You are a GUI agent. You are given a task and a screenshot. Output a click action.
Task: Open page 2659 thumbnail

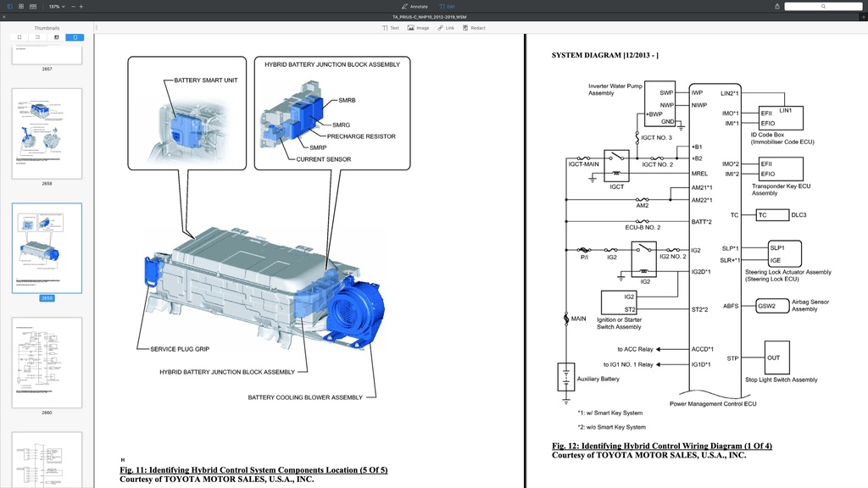47,248
